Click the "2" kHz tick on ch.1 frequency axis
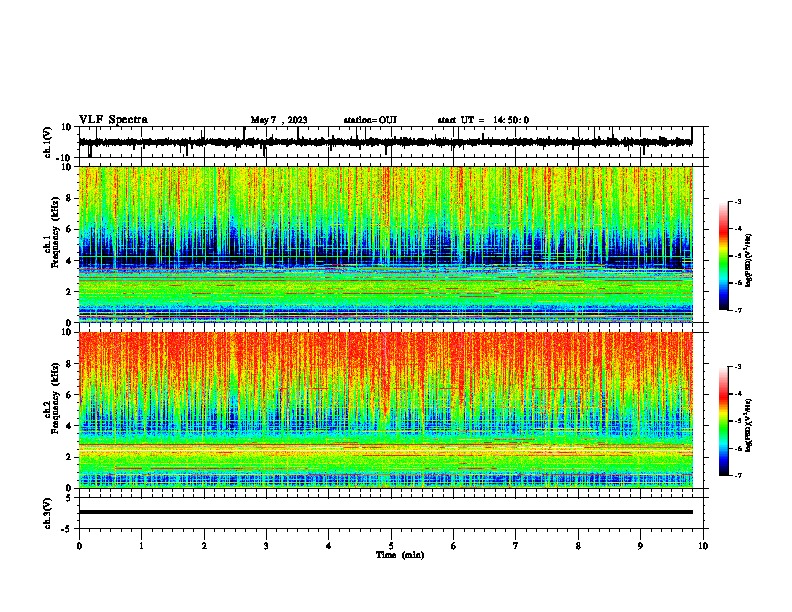The width and height of the screenshot is (792, 612). [x=69, y=291]
